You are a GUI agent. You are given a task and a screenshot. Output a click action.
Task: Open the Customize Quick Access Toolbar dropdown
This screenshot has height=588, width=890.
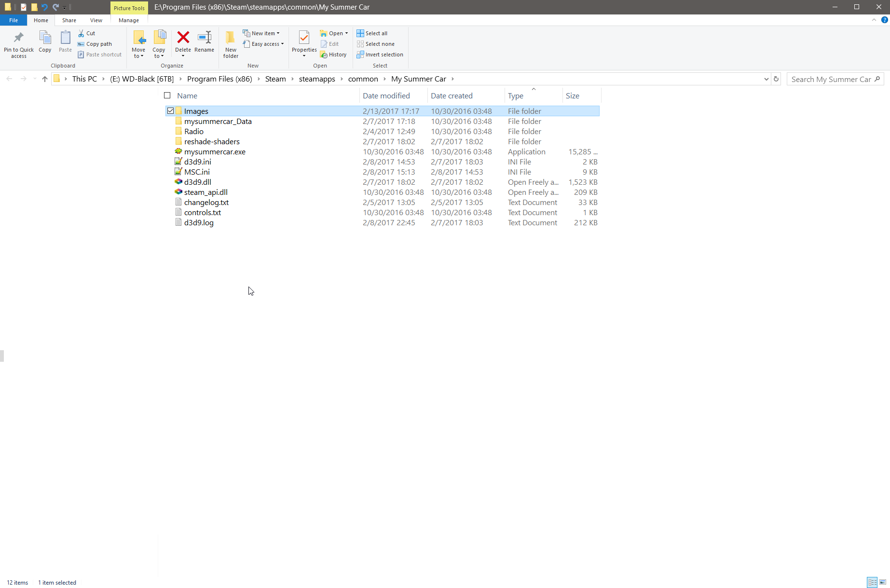(64, 7)
